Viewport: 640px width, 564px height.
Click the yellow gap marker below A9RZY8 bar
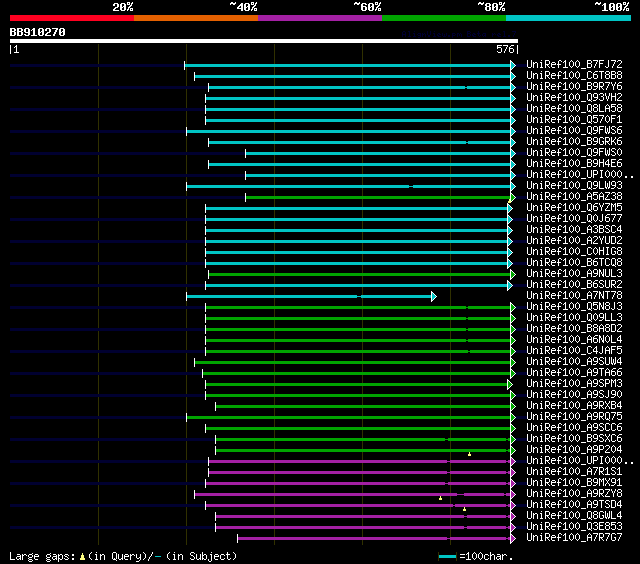pos(440,498)
